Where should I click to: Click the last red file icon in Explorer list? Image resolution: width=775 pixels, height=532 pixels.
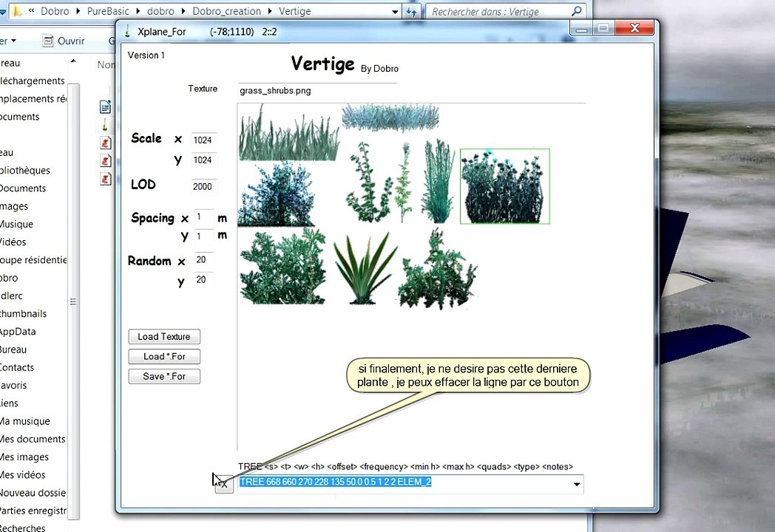pos(105,178)
